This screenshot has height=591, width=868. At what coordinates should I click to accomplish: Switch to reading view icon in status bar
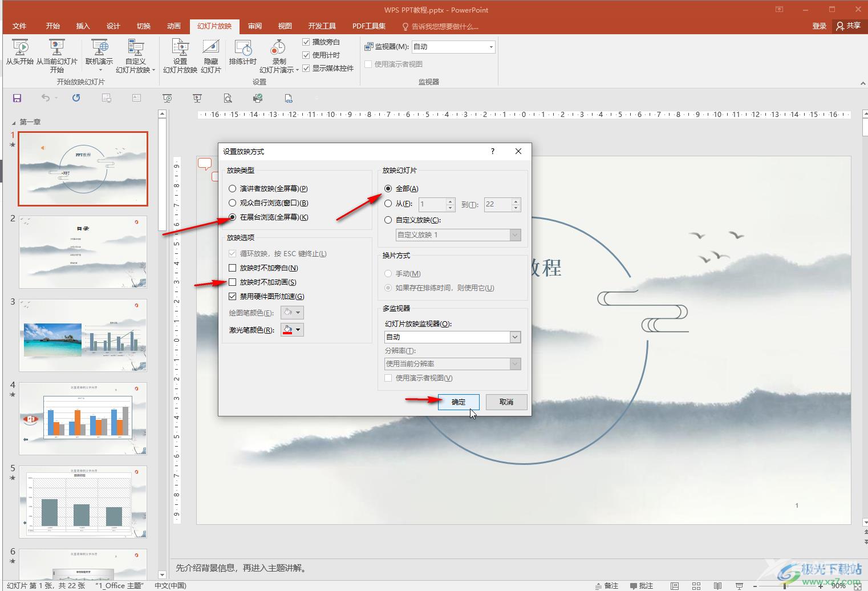(x=718, y=586)
